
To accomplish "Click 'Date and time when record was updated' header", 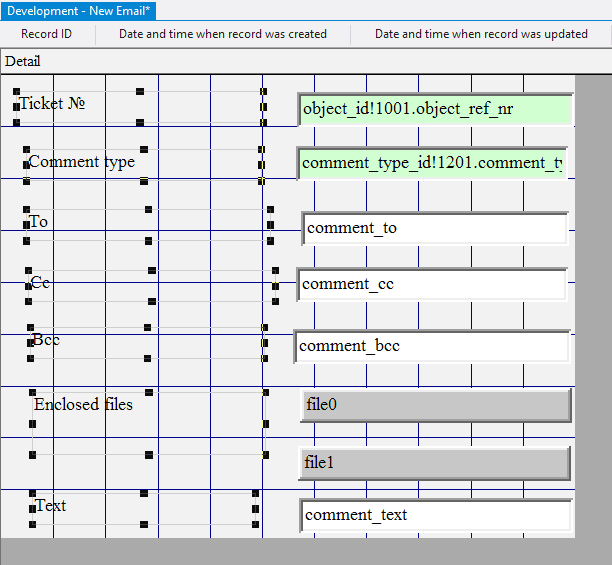I will (480, 34).
